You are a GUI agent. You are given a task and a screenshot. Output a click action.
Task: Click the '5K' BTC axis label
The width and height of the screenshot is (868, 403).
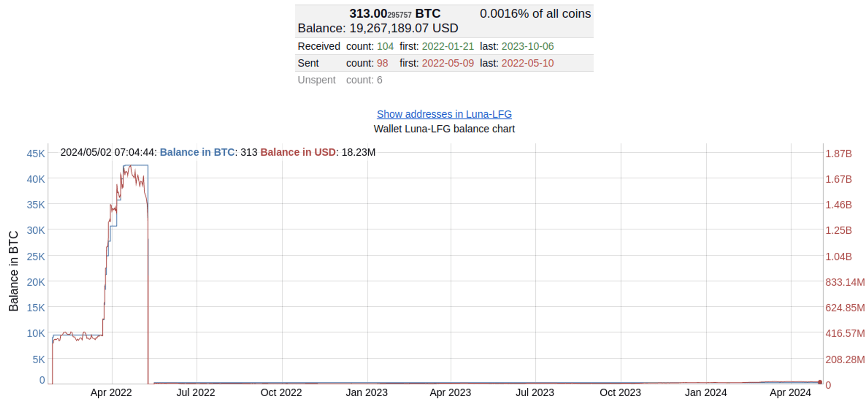click(x=38, y=360)
